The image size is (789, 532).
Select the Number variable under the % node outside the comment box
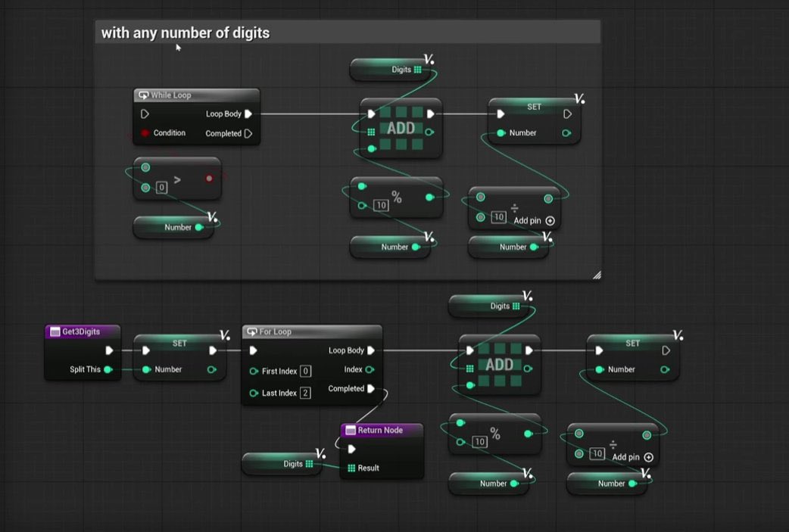(x=489, y=484)
